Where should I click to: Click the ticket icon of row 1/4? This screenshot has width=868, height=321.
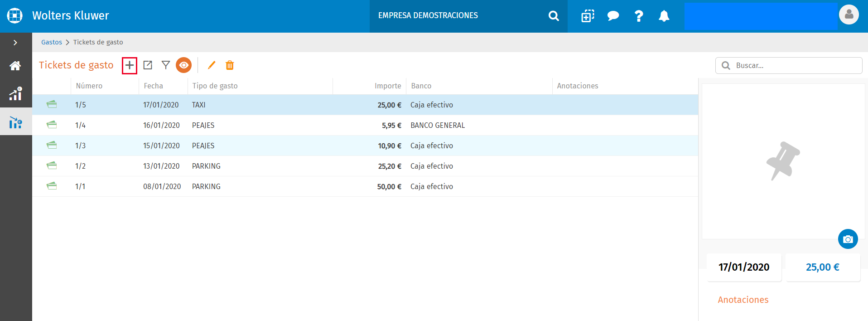pos(52,125)
